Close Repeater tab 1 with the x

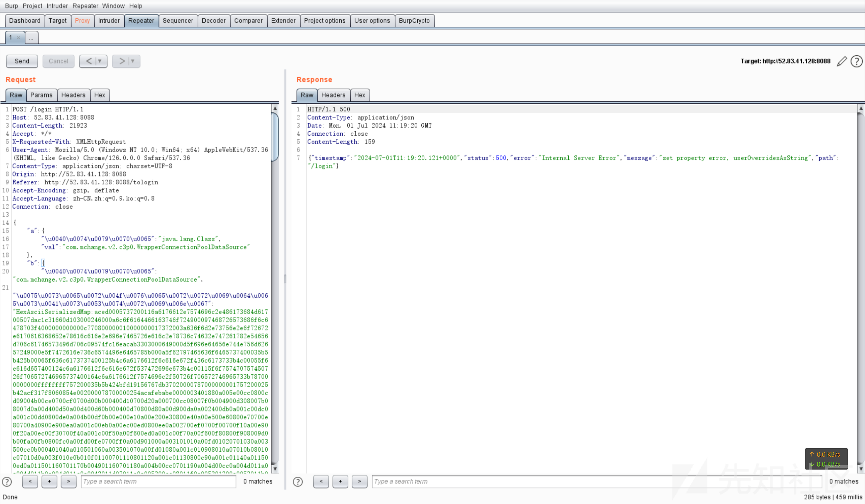point(19,38)
